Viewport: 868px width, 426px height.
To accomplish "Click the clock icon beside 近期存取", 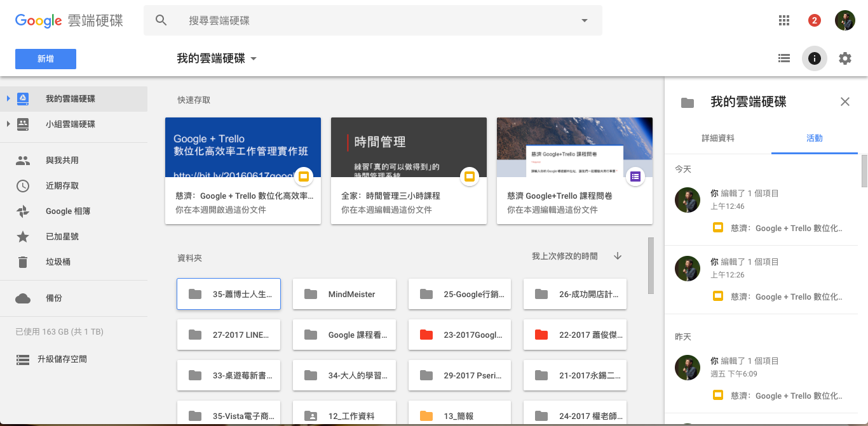I will point(23,186).
